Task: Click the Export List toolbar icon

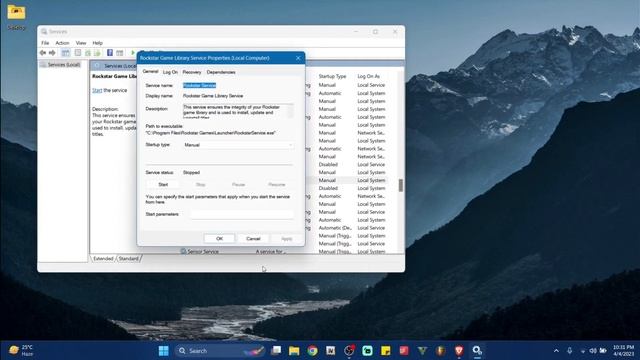Action: [x=97, y=53]
